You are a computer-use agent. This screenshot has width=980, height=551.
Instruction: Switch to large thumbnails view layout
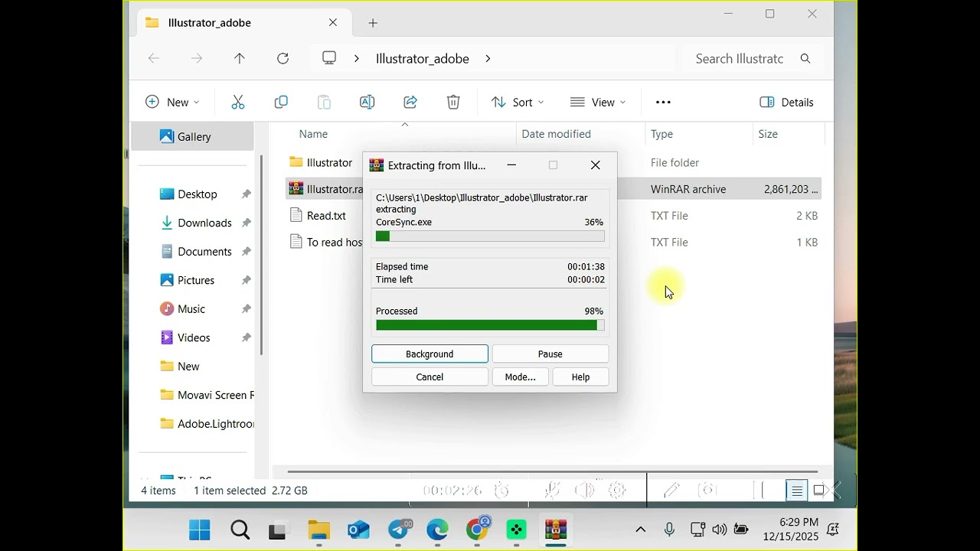tap(818, 491)
